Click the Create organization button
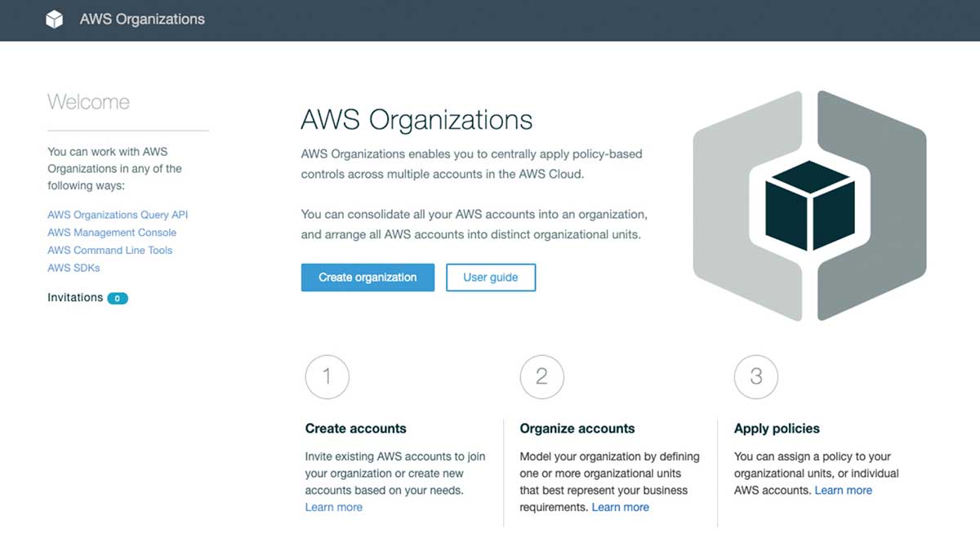 pos(367,278)
